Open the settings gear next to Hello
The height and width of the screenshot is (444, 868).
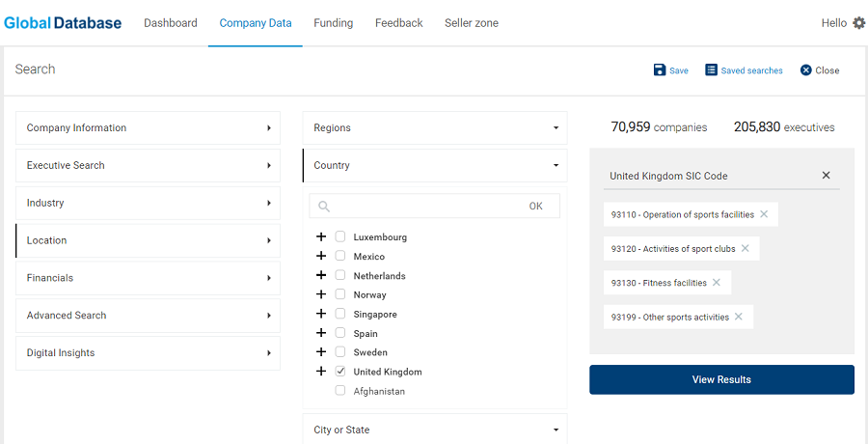[858, 23]
